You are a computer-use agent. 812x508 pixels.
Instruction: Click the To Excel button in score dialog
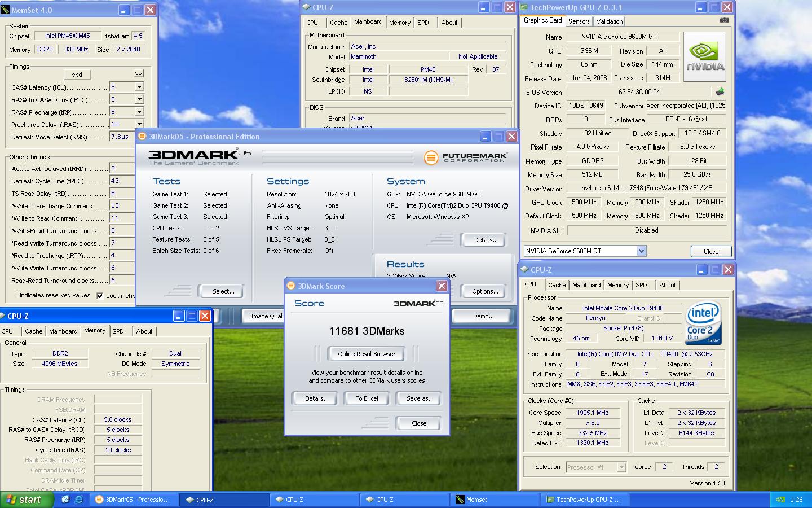(x=367, y=398)
